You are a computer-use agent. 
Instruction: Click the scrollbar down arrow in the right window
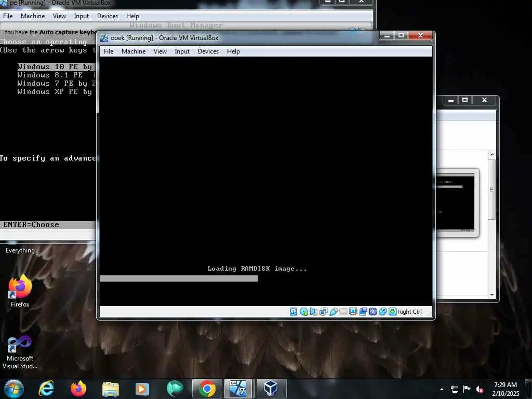coord(492,295)
